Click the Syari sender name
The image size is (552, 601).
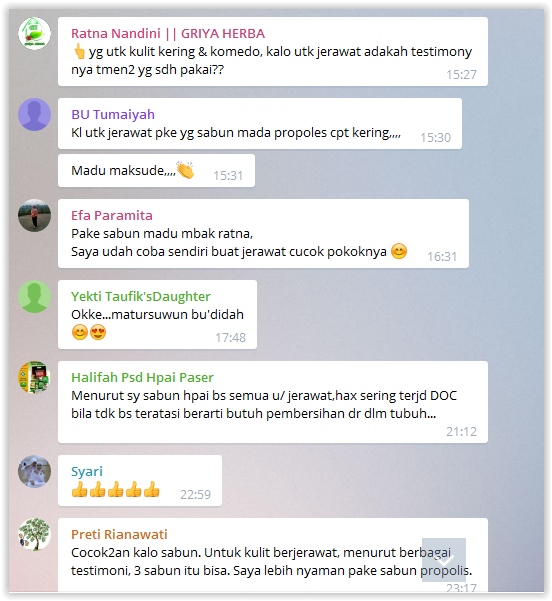(x=87, y=472)
